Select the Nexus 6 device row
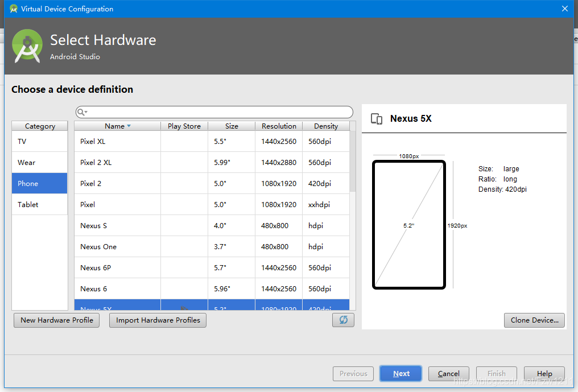 (x=212, y=289)
